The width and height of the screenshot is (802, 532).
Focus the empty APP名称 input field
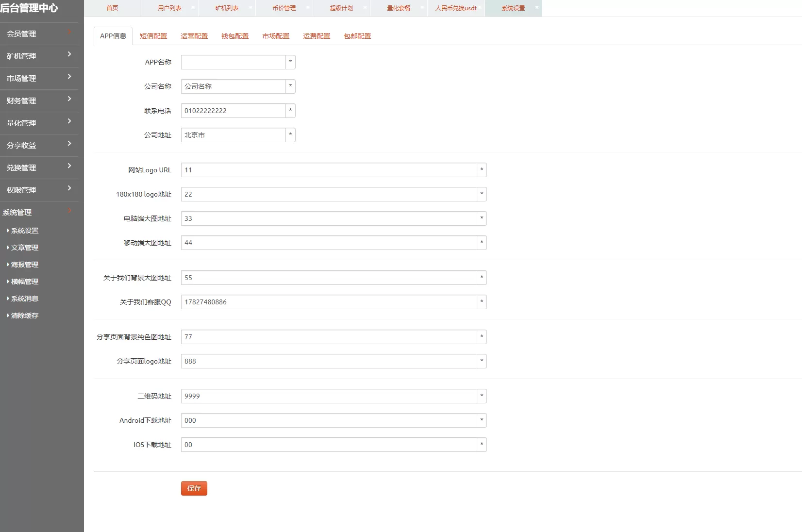click(233, 62)
